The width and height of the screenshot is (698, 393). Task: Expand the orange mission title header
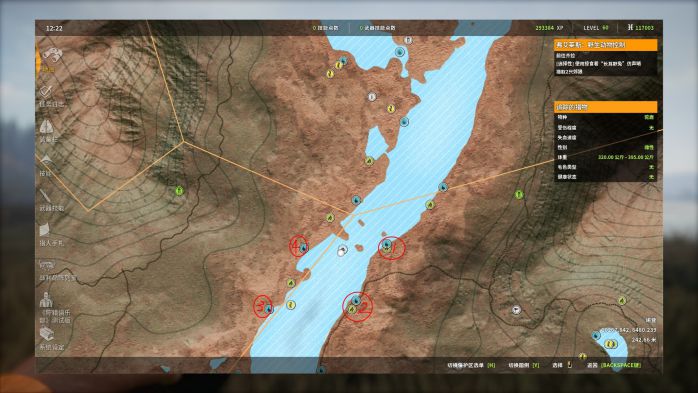click(x=605, y=45)
